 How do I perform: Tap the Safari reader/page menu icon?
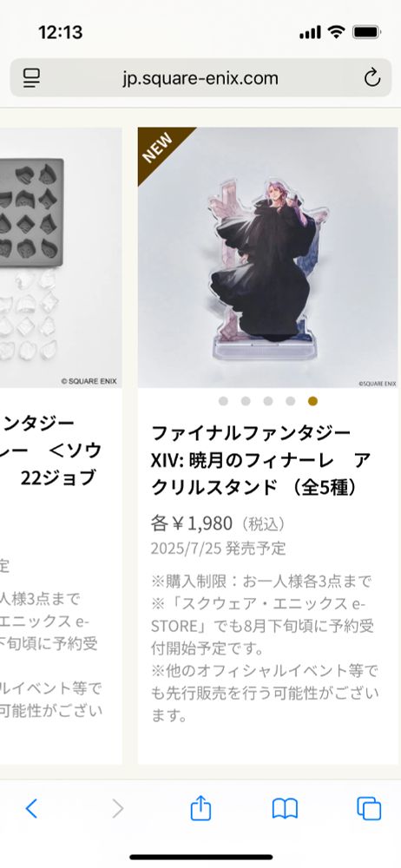click(x=31, y=78)
